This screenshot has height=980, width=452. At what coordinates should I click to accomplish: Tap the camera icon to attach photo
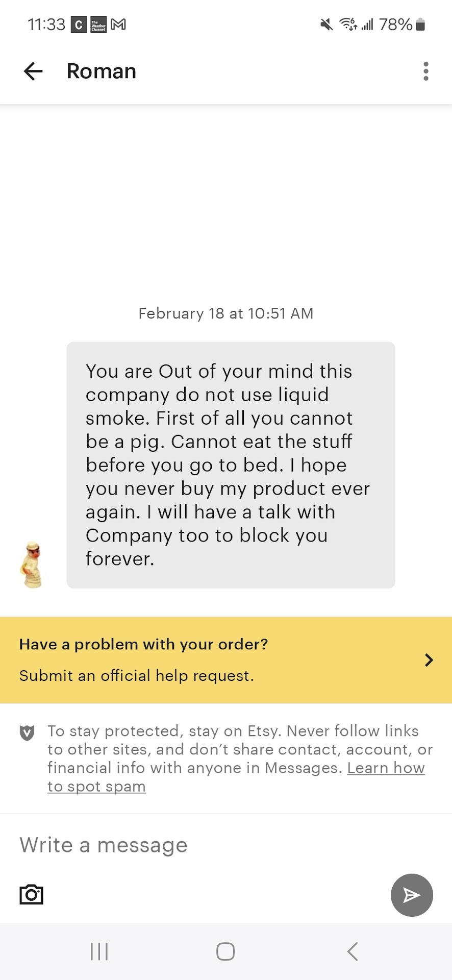click(31, 894)
